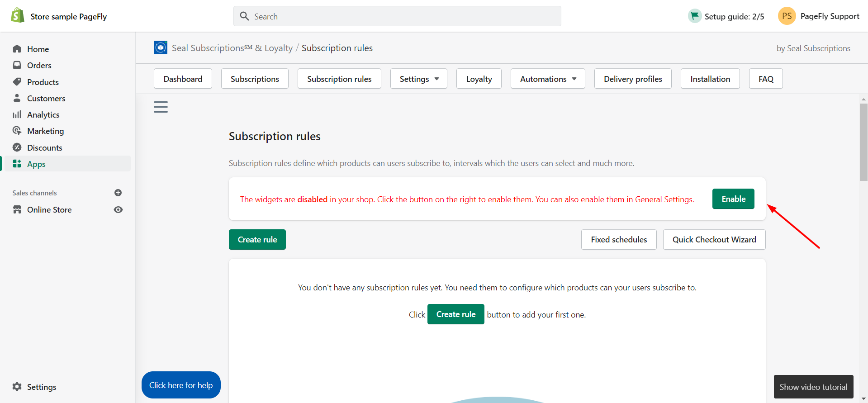The width and height of the screenshot is (868, 403).
Task: Open Online Store sales channel
Action: (49, 209)
